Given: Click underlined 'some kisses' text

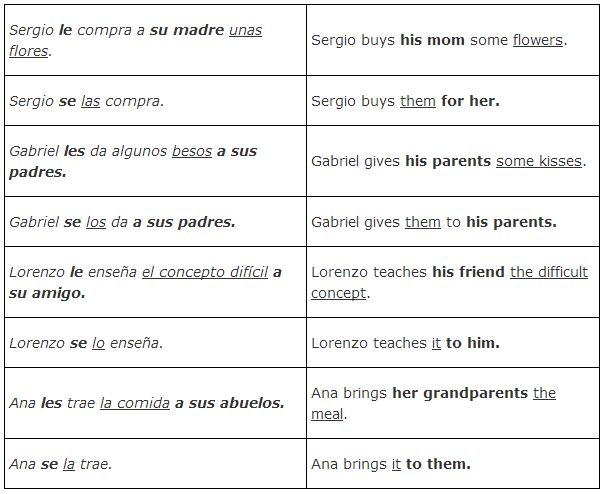Looking at the screenshot, I should 539,161.
